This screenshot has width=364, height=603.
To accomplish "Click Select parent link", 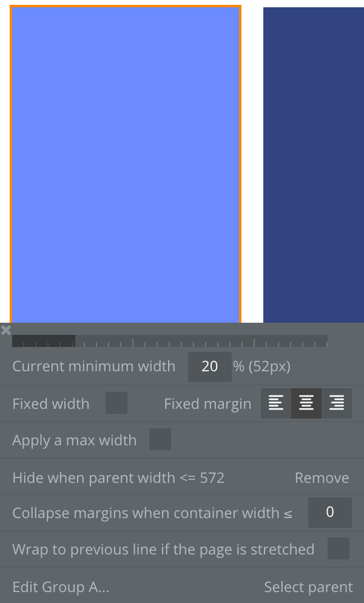I will pos(308,587).
